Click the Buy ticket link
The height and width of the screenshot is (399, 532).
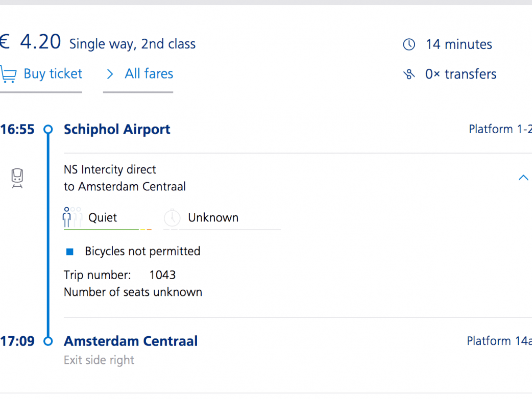(x=53, y=74)
